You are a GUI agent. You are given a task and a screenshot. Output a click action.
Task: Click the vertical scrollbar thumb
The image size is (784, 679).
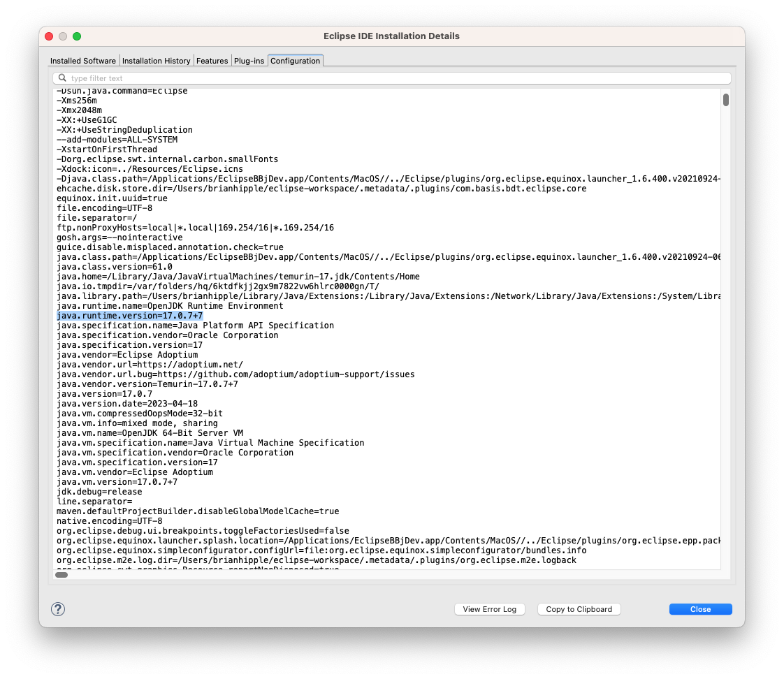tap(726, 100)
